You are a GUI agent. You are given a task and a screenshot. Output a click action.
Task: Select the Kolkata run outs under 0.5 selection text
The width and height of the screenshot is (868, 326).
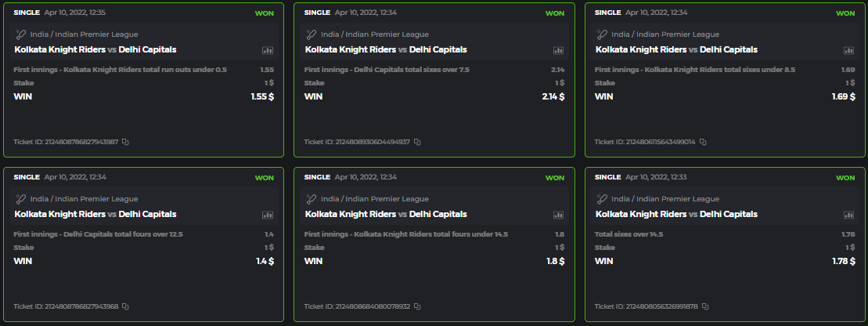click(120, 70)
